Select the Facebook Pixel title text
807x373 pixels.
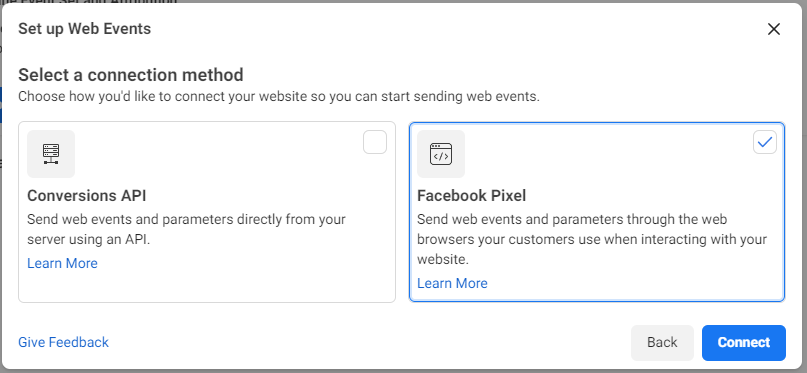[471, 196]
